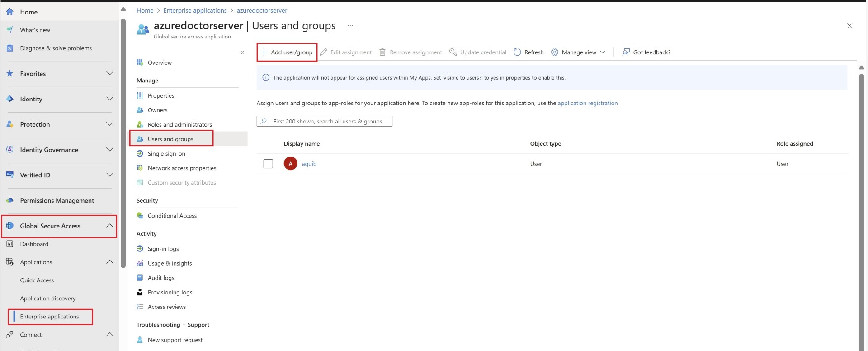Expand the Identity section chevron
Screen dimensions: 868x351
(x=109, y=99)
